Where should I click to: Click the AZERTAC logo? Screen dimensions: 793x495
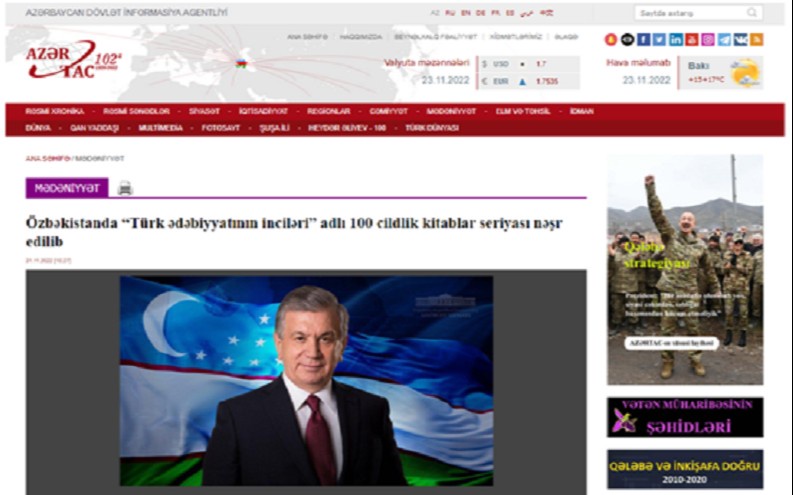point(72,62)
